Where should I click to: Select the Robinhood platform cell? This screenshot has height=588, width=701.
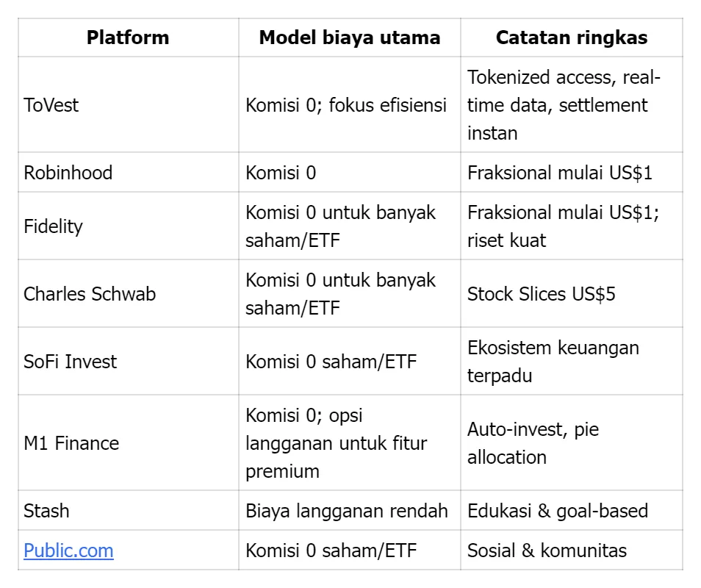coord(68,173)
